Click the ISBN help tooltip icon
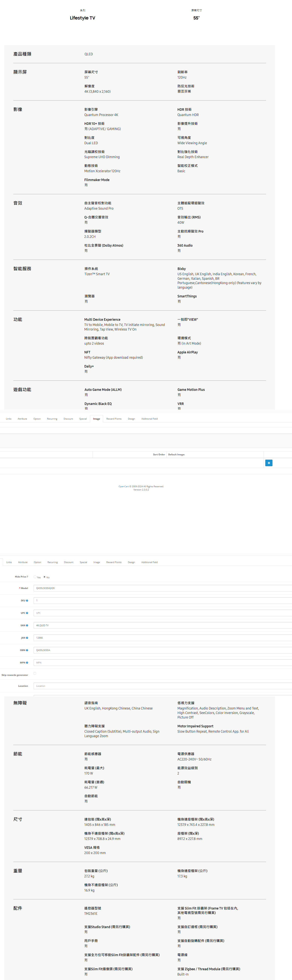 click(27, 650)
